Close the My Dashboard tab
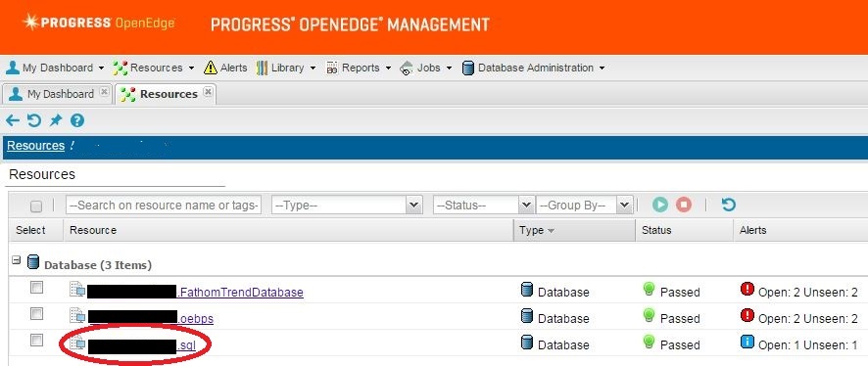868x366 pixels. [104, 92]
